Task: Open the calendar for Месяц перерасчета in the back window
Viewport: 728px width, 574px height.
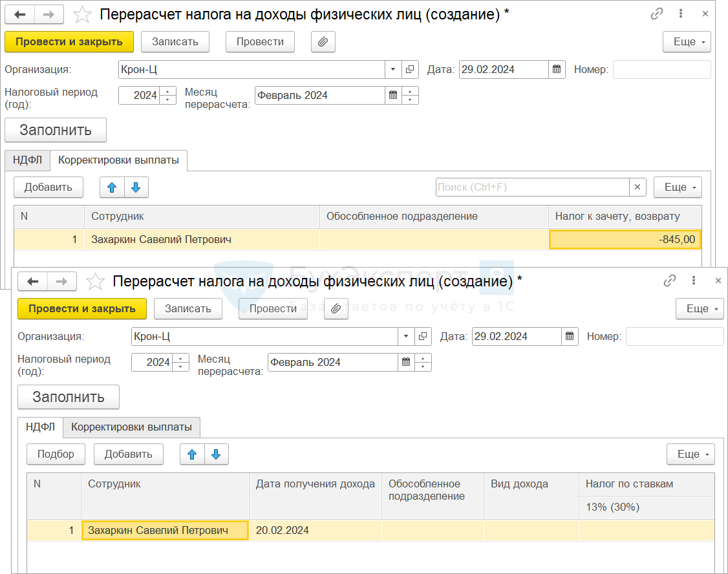Action: point(393,96)
